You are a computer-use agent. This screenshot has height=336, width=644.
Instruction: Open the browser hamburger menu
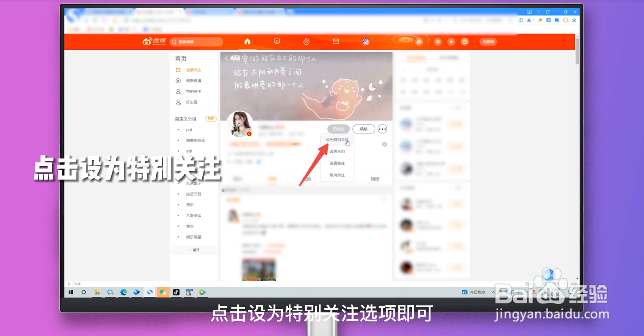[538, 12]
